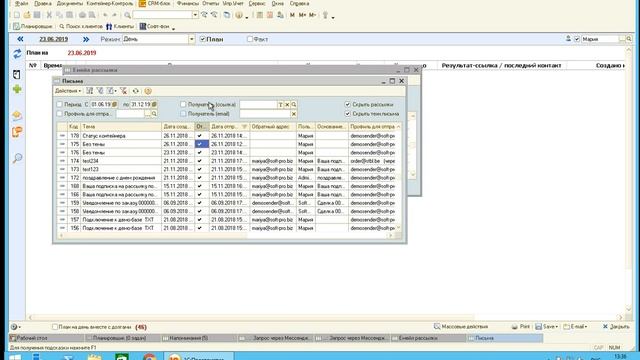Toggle the Факт checkbox

click(x=250, y=39)
